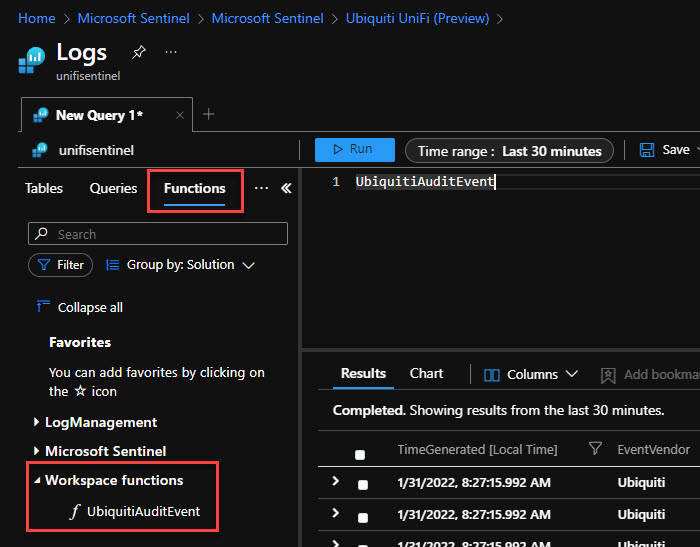Click first row Ubiquiti vendor cell
Viewport: 700px width, 547px height.
(x=641, y=482)
